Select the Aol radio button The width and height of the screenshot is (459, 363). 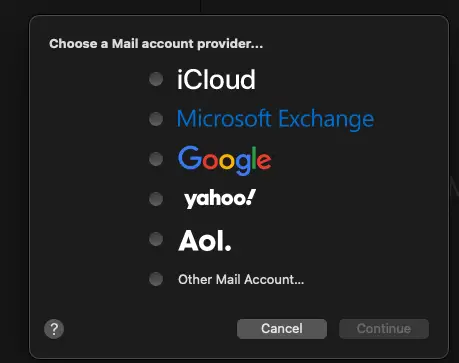156,239
